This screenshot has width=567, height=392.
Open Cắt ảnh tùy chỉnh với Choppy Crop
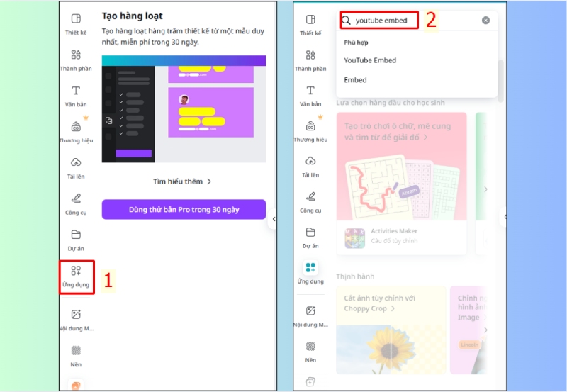tap(379, 303)
